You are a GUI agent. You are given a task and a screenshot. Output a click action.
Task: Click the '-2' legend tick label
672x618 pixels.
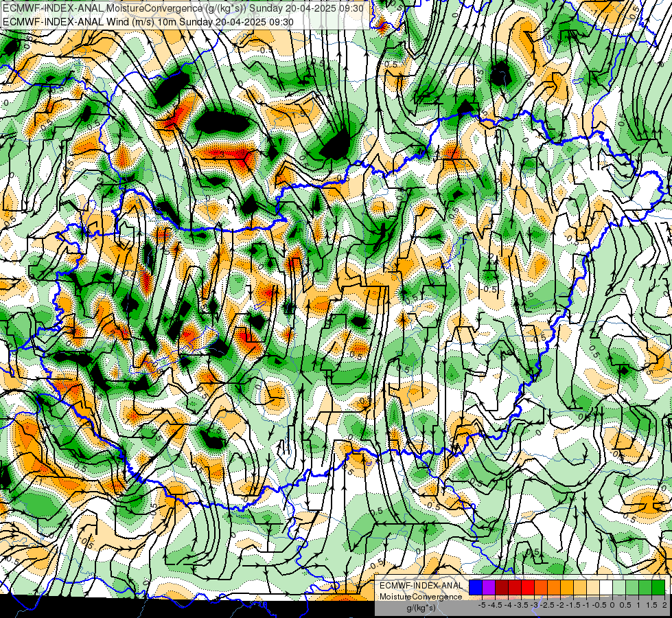(x=561, y=605)
